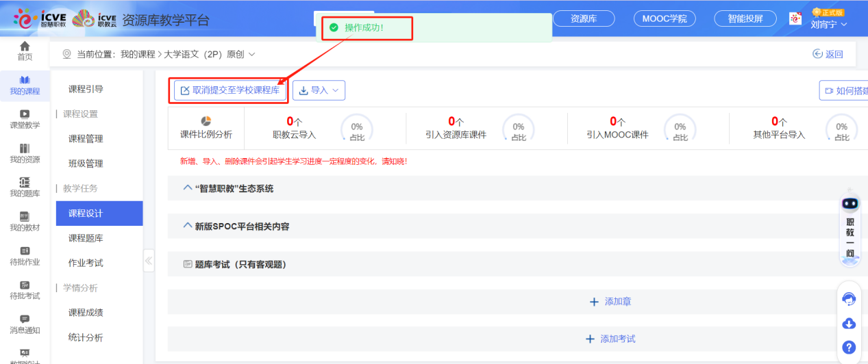Click the 课件比例分析 pie chart icon
The width and height of the screenshot is (868, 364).
coord(206,121)
